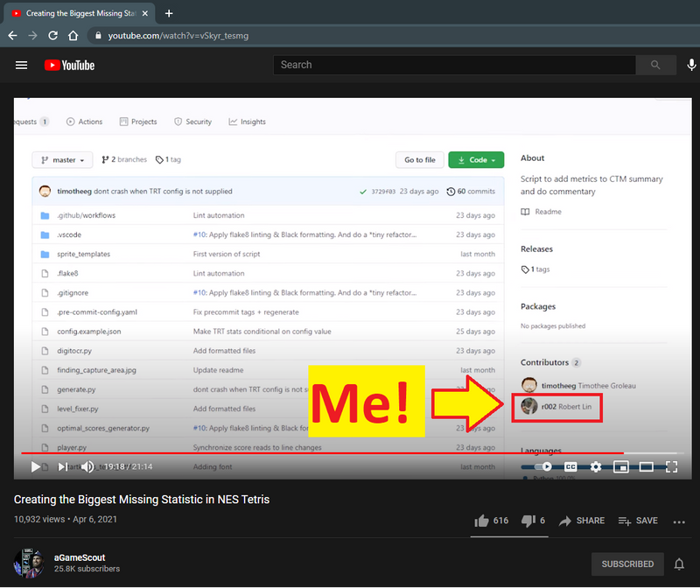Viewport: 700px width, 588px height.
Task: Like the video with thumbs up
Action: click(x=491, y=521)
